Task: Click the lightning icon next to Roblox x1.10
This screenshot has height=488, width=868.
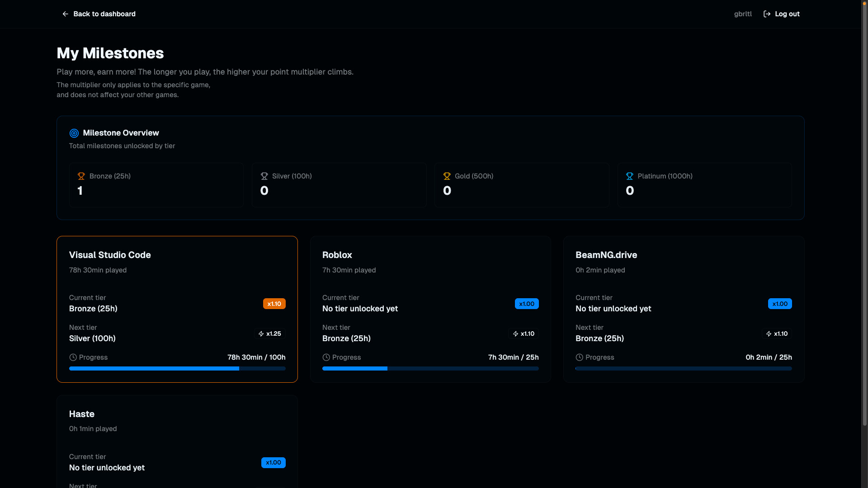Action: tap(516, 333)
